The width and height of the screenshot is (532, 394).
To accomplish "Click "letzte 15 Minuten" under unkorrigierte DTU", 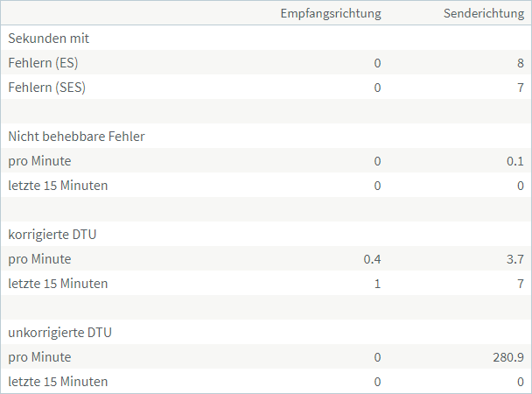I will tap(58, 382).
